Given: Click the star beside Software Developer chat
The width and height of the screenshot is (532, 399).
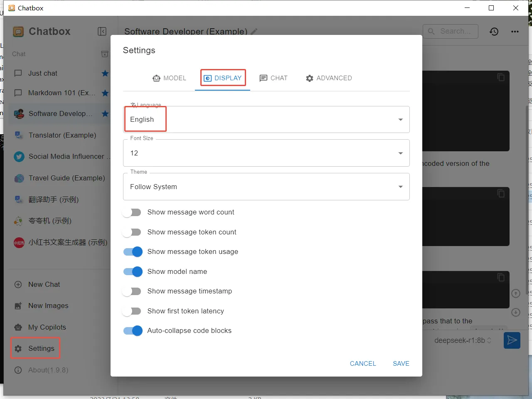Looking at the screenshot, I should [x=105, y=113].
